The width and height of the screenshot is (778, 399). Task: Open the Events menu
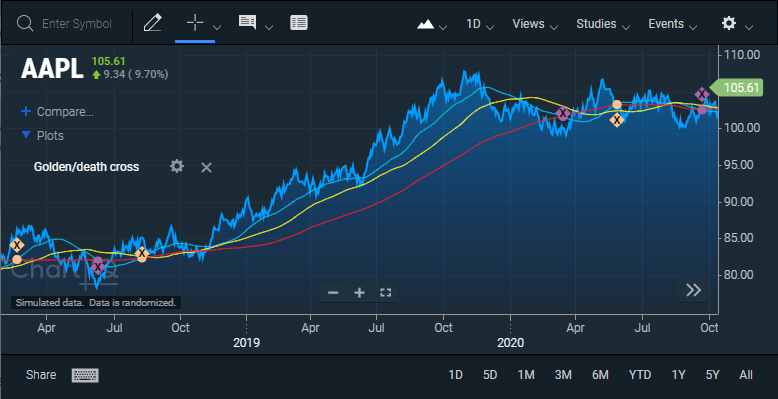(672, 24)
